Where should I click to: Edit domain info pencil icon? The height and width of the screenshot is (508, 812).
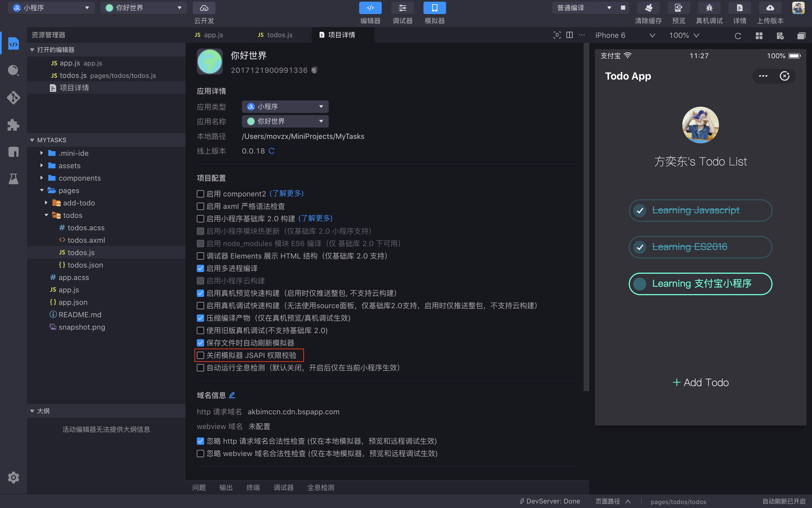click(x=232, y=395)
